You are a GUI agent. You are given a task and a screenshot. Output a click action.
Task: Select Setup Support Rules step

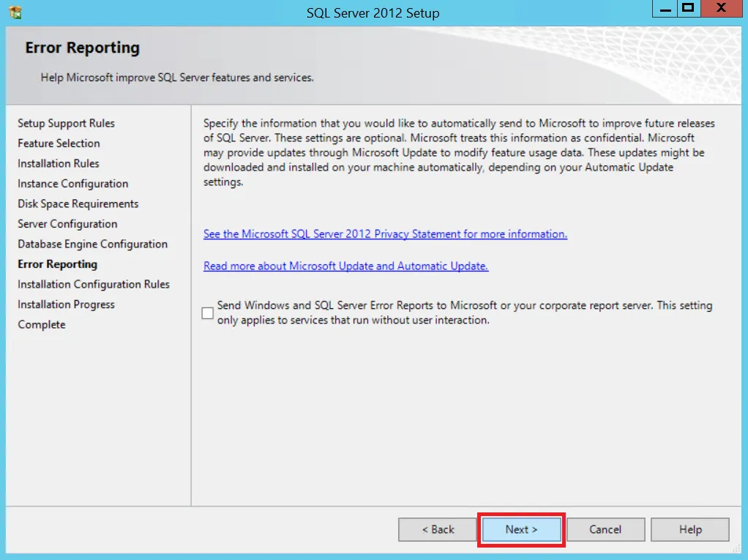(x=67, y=123)
